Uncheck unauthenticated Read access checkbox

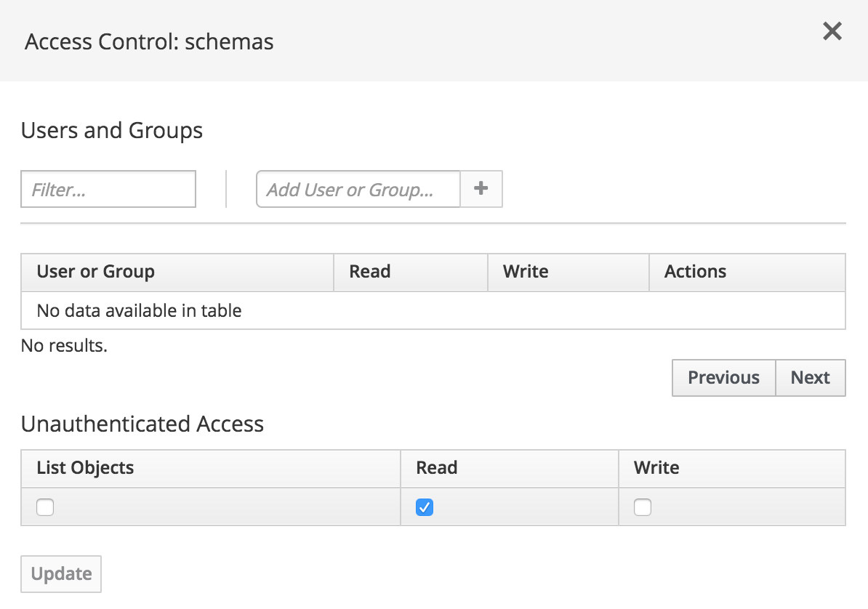(425, 507)
